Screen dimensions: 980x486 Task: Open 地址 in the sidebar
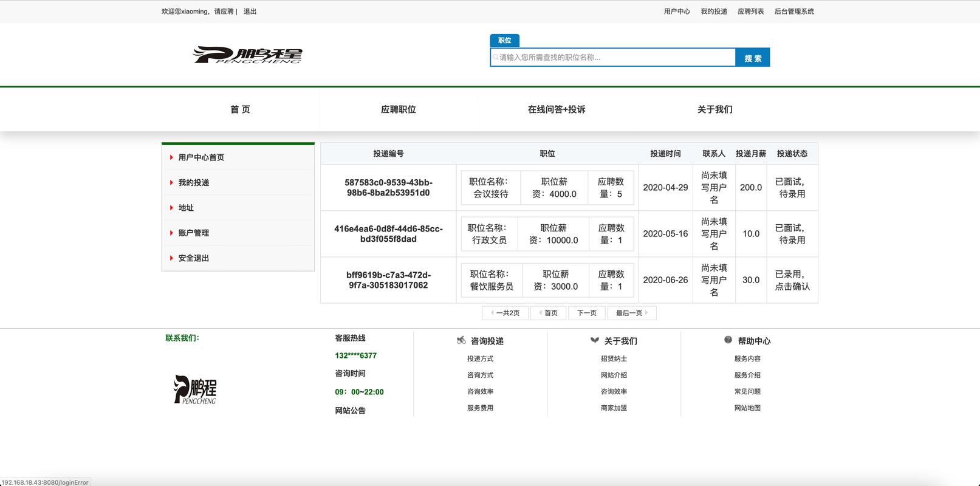pos(186,208)
